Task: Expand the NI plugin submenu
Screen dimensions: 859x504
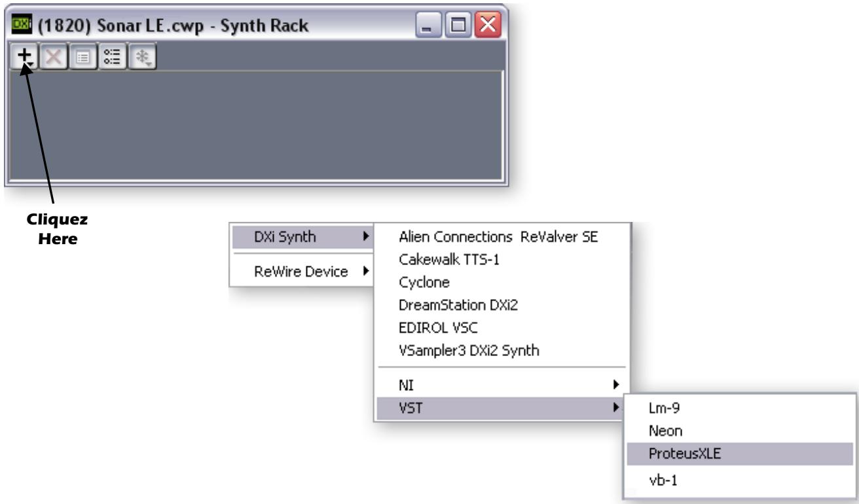Action: click(x=501, y=386)
